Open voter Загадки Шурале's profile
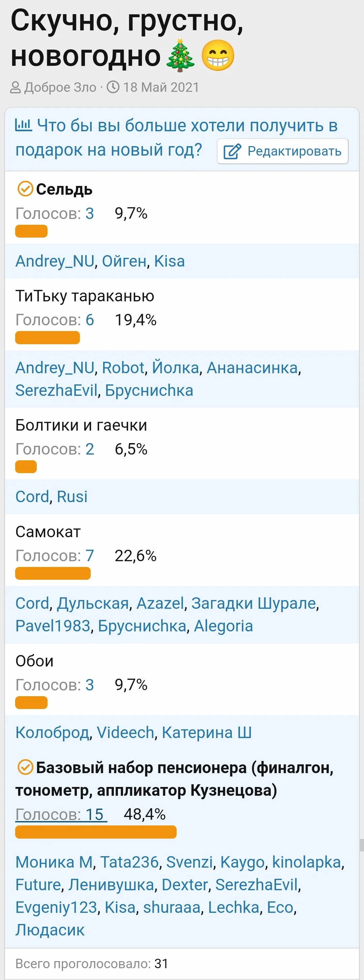Viewport: 364px width, 980px height. 253,603
